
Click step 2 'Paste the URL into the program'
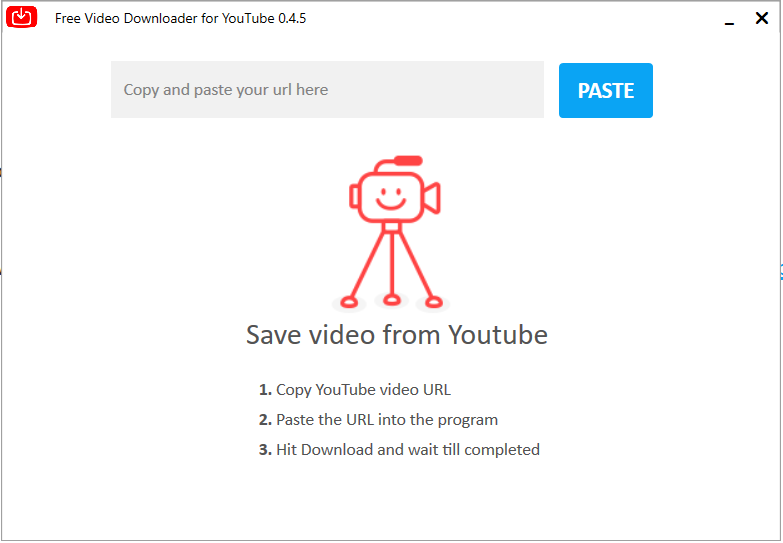coord(386,420)
